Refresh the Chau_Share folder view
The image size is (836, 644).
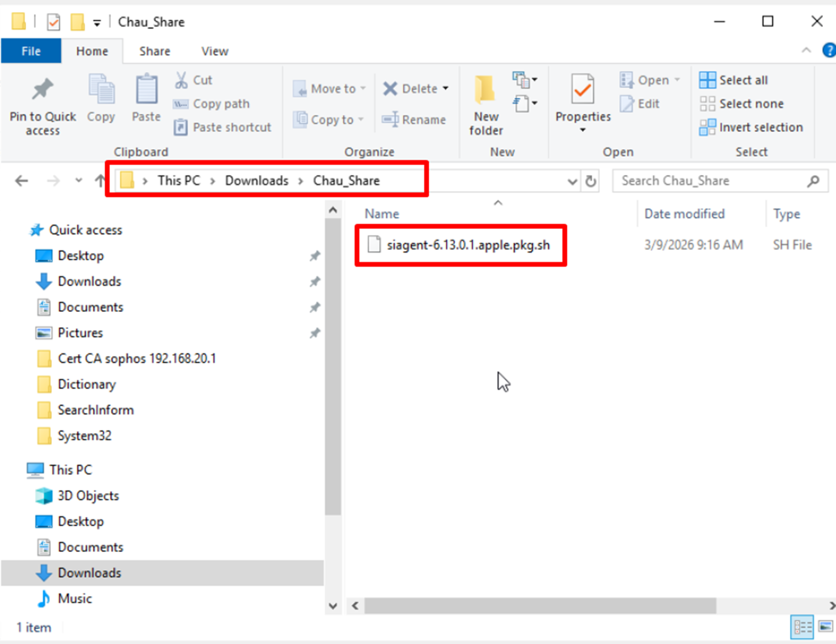pos(591,181)
